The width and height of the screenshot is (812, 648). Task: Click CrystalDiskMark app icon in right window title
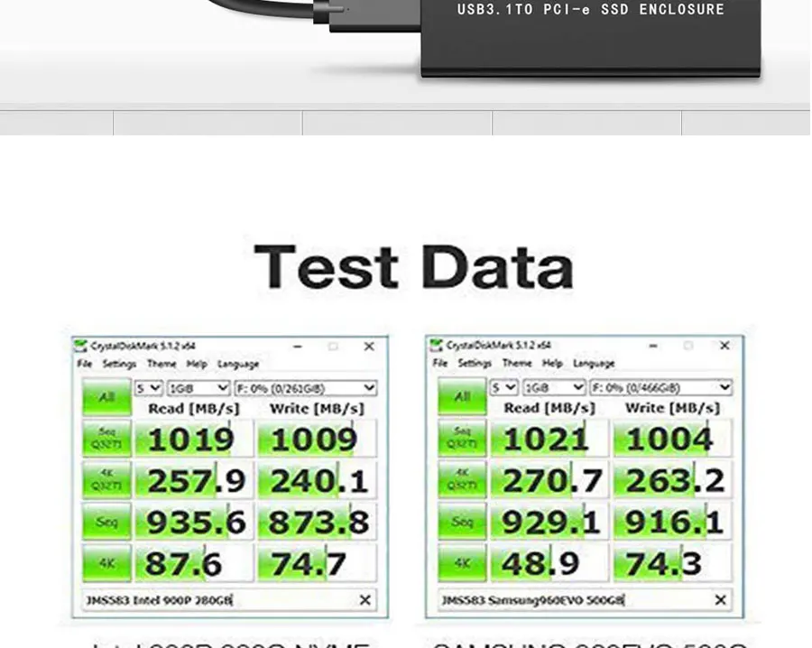(437, 346)
